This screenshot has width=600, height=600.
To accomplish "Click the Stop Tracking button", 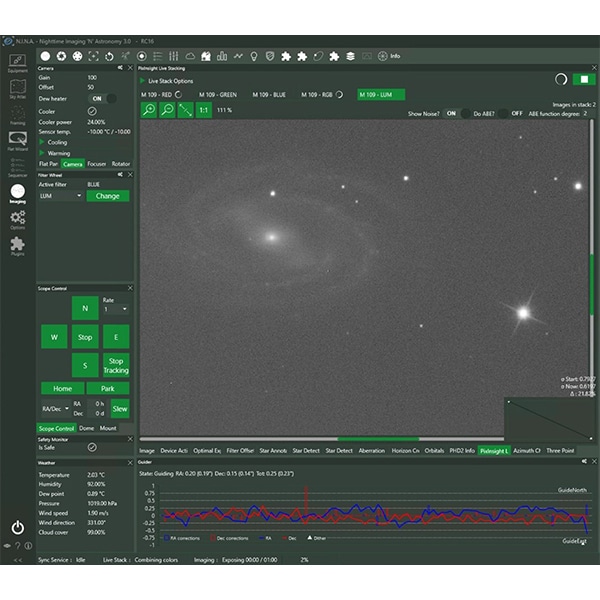I will pyautogui.click(x=116, y=365).
